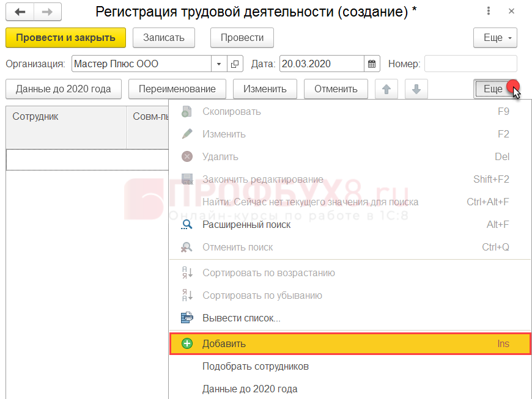Screen dimensions: 532x399
Task: Click the green plus icon beside Добавить
Action: [x=187, y=344]
